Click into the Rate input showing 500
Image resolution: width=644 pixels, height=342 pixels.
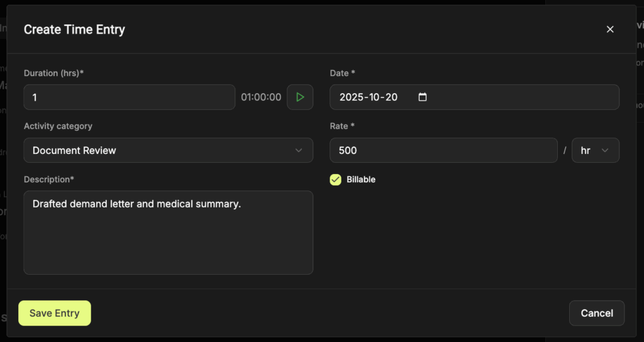click(443, 150)
